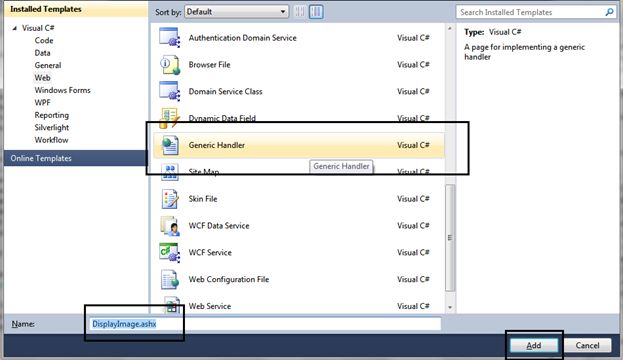Select the Web category
The image size is (623, 360).
point(42,77)
